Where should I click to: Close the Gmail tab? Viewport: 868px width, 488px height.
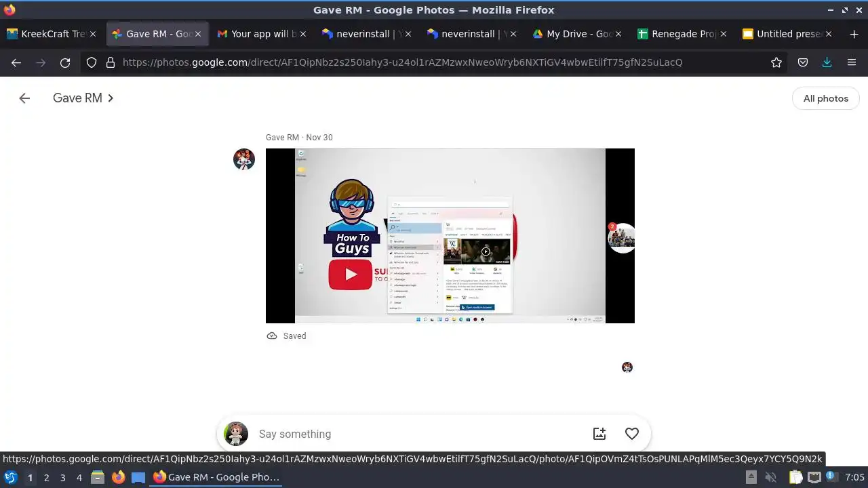[x=303, y=34]
